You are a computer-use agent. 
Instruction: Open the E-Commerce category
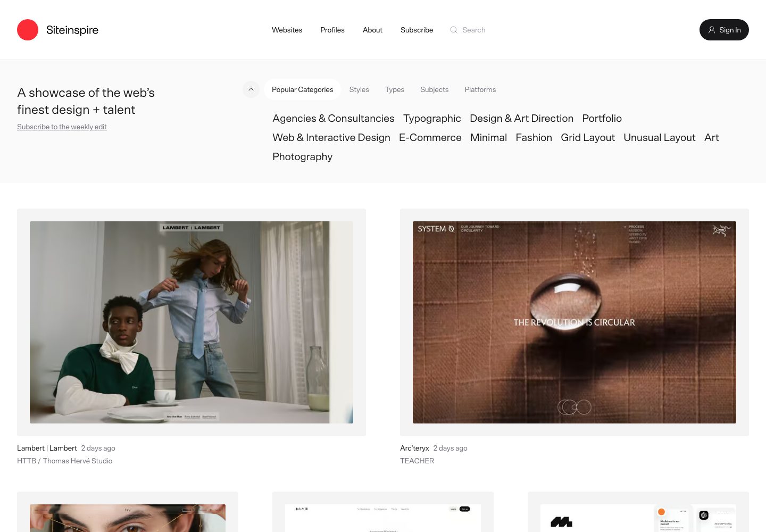point(430,137)
